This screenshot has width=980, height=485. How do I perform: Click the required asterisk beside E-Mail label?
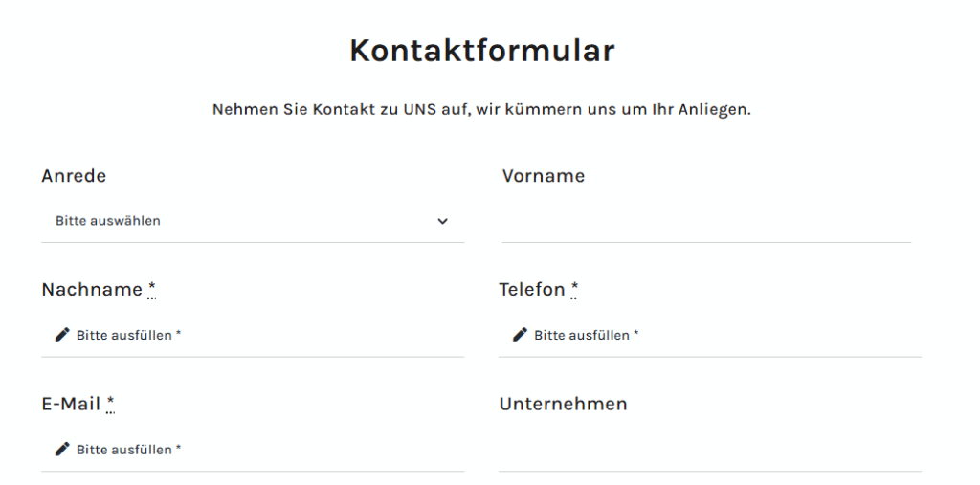click(110, 404)
